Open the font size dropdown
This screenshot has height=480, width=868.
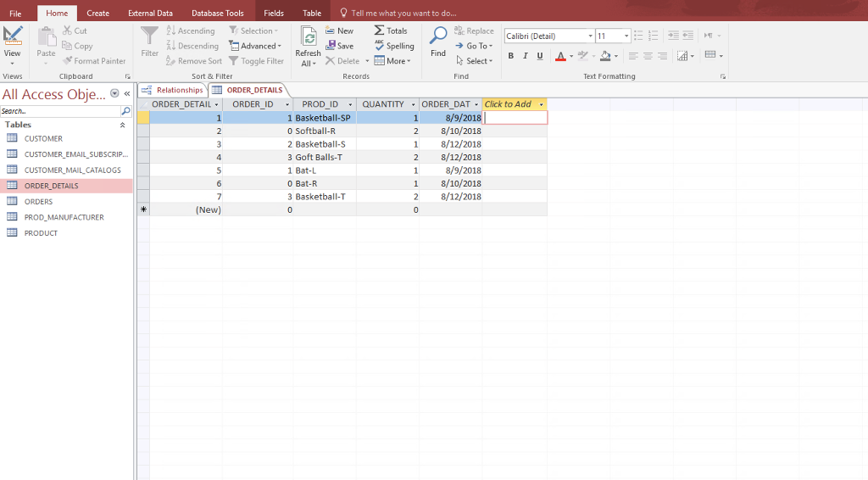(x=626, y=36)
